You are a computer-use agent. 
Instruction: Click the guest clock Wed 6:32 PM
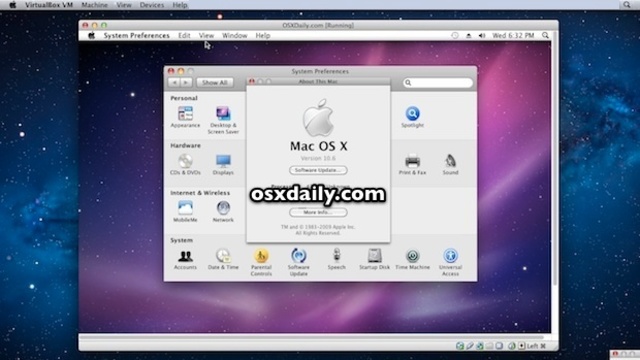pos(513,36)
